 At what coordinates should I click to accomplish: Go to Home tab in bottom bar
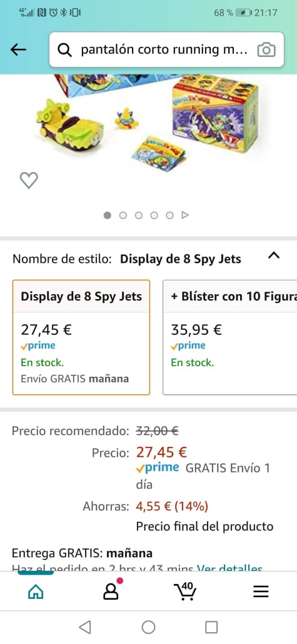tap(35, 591)
